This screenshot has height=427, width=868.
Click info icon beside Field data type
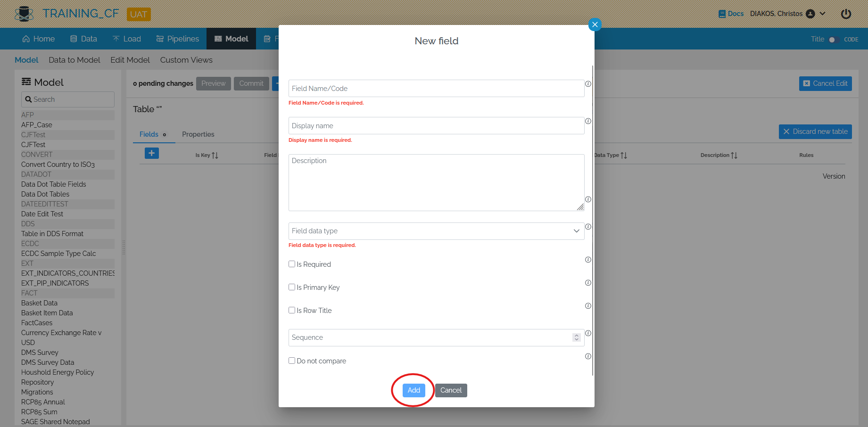point(588,227)
